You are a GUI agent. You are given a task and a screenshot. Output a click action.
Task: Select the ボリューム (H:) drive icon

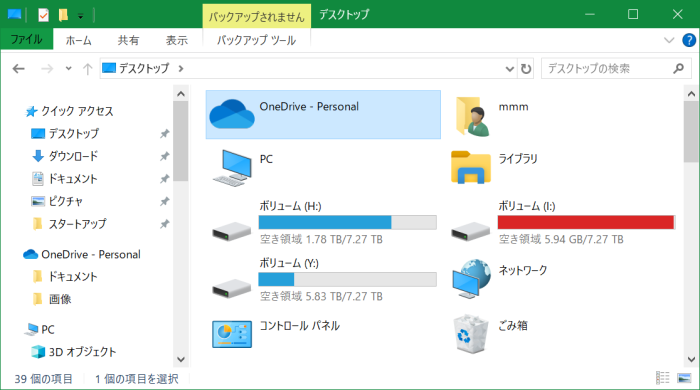click(x=232, y=231)
